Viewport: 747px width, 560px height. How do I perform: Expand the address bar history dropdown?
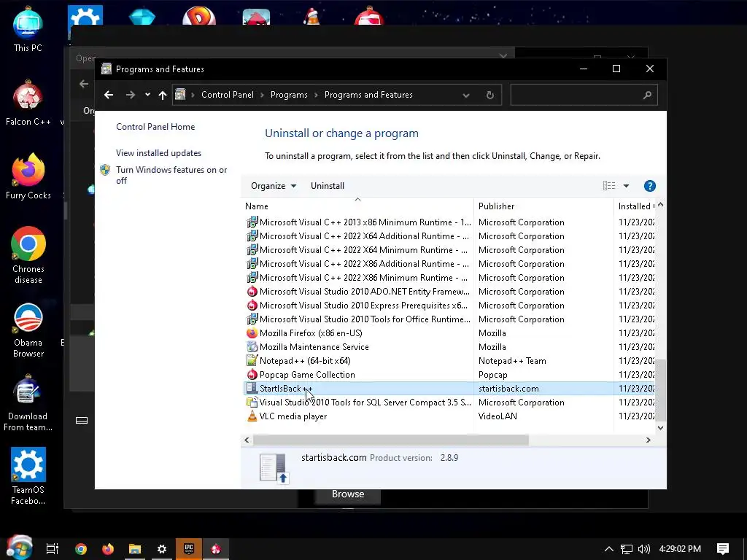click(466, 95)
